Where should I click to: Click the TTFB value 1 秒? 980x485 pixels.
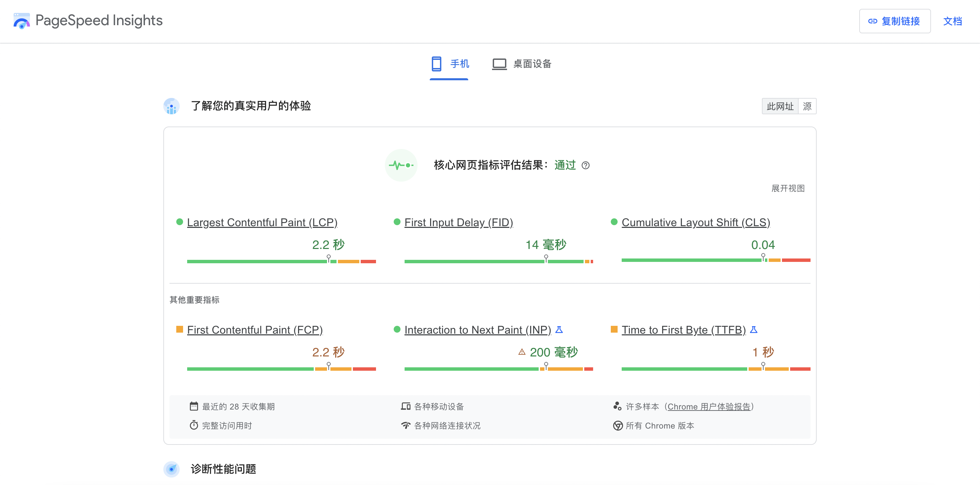pos(763,352)
